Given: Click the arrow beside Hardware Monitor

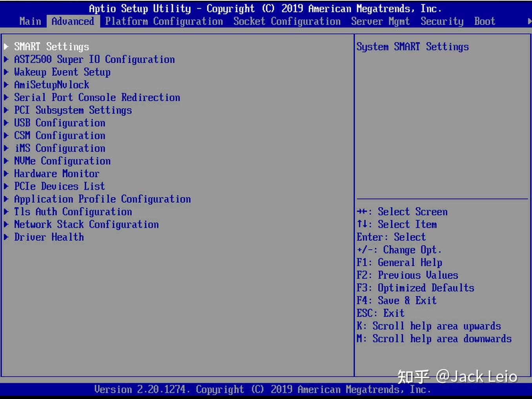Looking at the screenshot, I should tap(6, 174).
